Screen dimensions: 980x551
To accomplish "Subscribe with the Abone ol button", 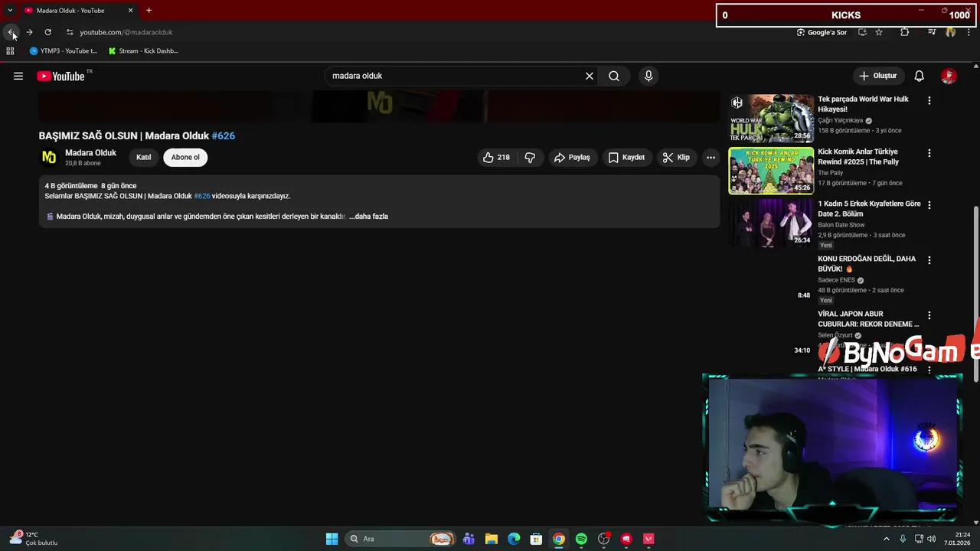I will (x=185, y=157).
